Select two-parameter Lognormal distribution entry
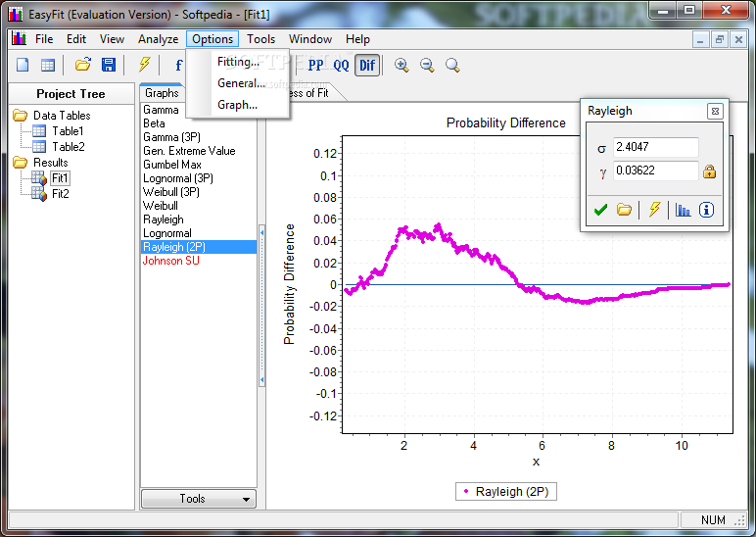Screen dimensions: 756x537 [x=199, y=233]
